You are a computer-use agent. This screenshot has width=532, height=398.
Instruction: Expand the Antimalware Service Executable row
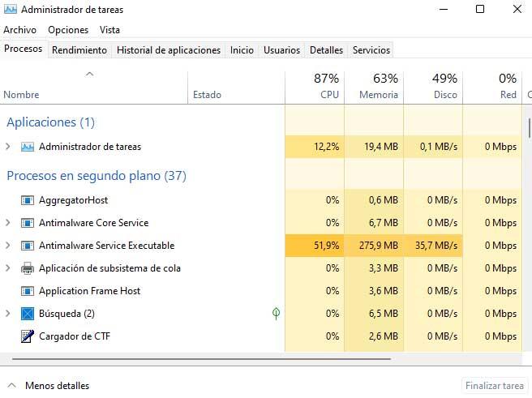coord(8,246)
